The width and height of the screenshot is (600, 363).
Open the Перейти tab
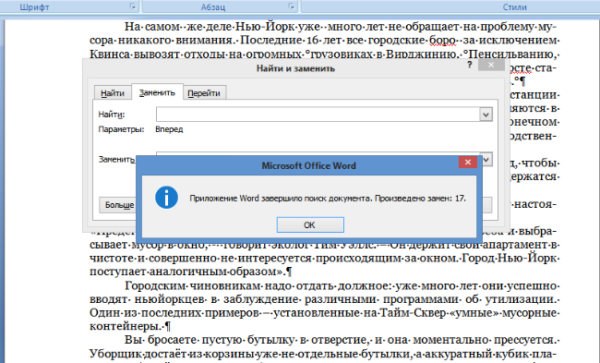click(204, 93)
